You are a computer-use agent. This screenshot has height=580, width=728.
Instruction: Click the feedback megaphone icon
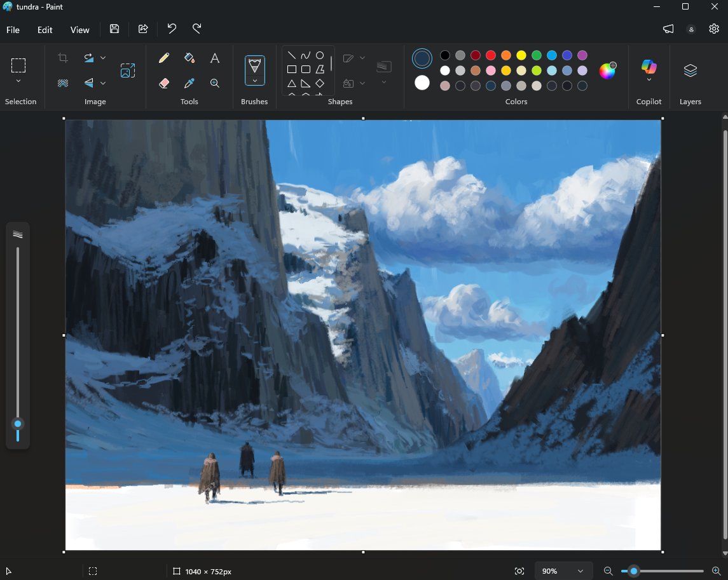point(668,29)
